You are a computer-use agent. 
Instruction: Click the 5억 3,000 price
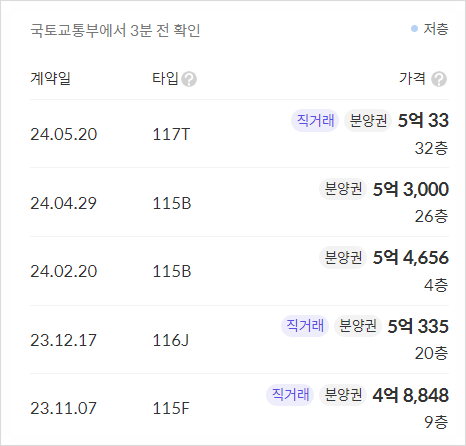click(411, 189)
